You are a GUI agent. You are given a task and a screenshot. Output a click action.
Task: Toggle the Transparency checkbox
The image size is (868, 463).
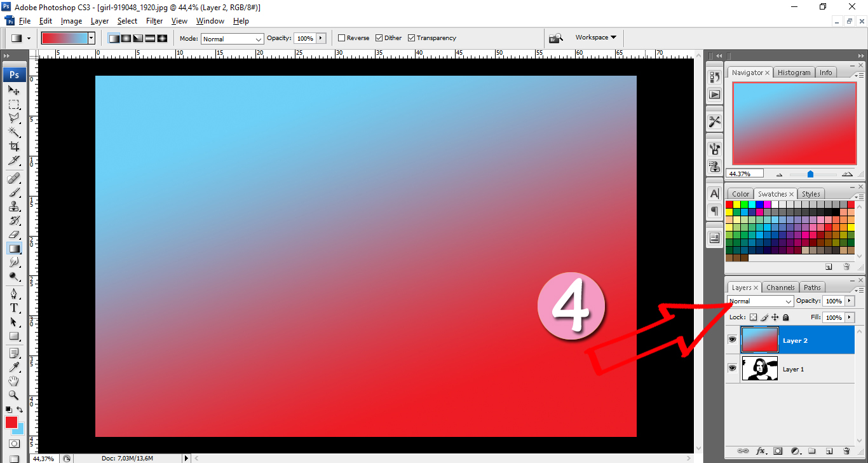411,38
